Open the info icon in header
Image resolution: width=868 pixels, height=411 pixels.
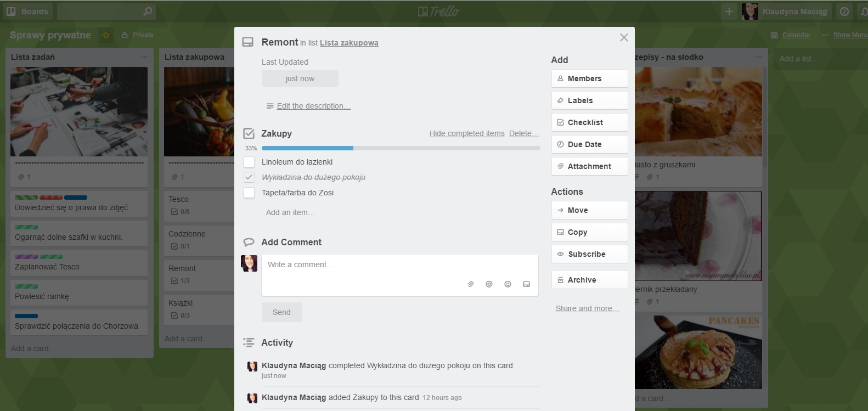point(845,12)
